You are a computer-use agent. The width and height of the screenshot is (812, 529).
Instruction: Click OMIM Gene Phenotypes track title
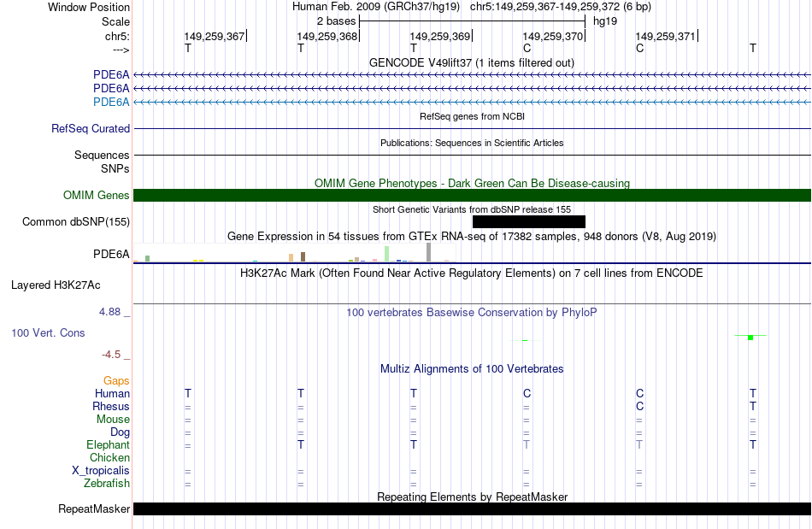[x=472, y=183]
